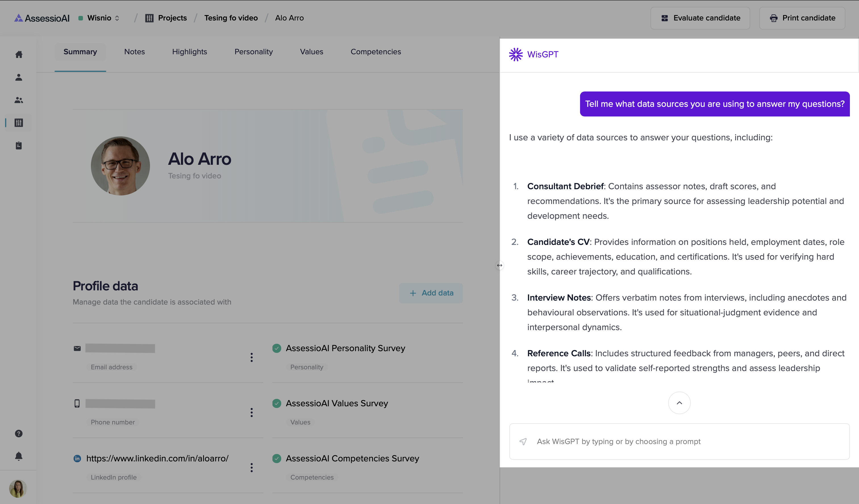The height and width of the screenshot is (504, 859).
Task: Click the Values tag under Values Survey
Action: [300, 422]
